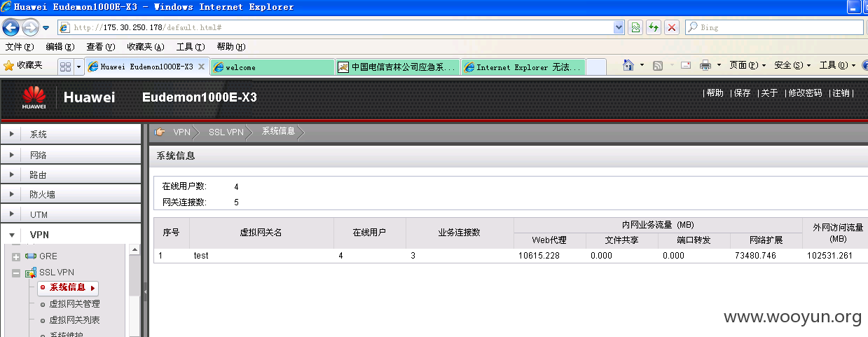868x337 pixels.
Task: Expand the 系统 navigation section
Action: pyautogui.click(x=70, y=134)
